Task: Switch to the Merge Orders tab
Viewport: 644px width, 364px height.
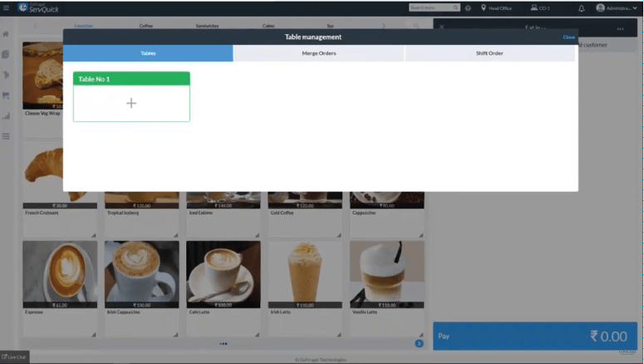Action: pos(319,53)
